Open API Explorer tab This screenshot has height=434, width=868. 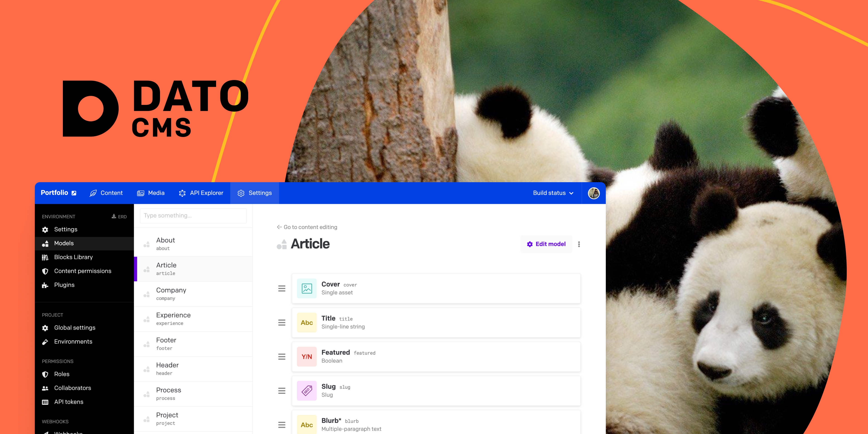click(x=201, y=193)
